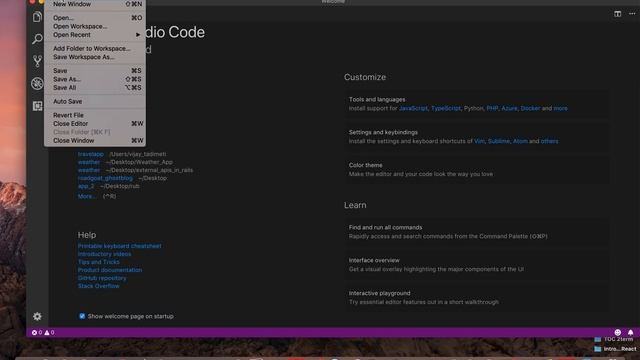Open the Introductory videos link
This screenshot has width=640, height=360.
tap(104, 254)
